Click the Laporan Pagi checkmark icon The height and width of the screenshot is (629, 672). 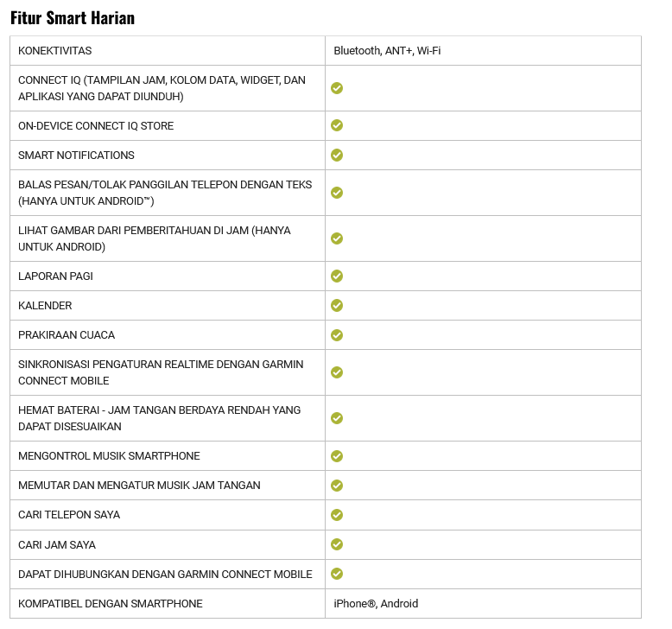pyautogui.click(x=337, y=276)
